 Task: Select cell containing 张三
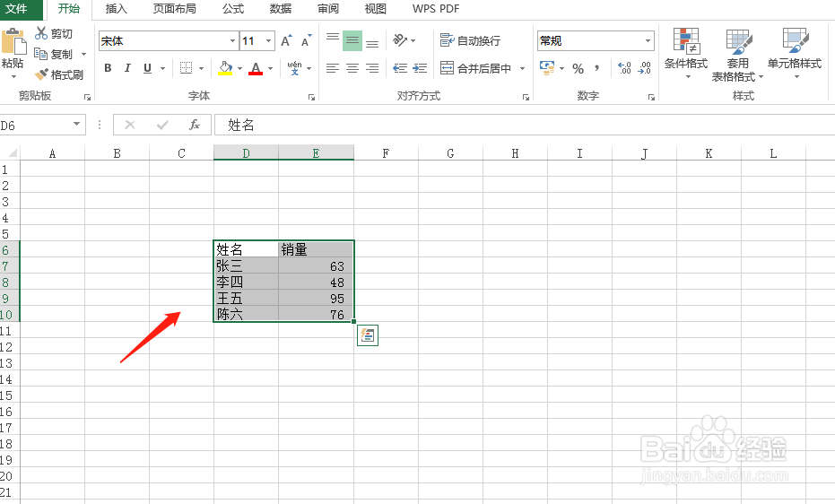(x=246, y=265)
